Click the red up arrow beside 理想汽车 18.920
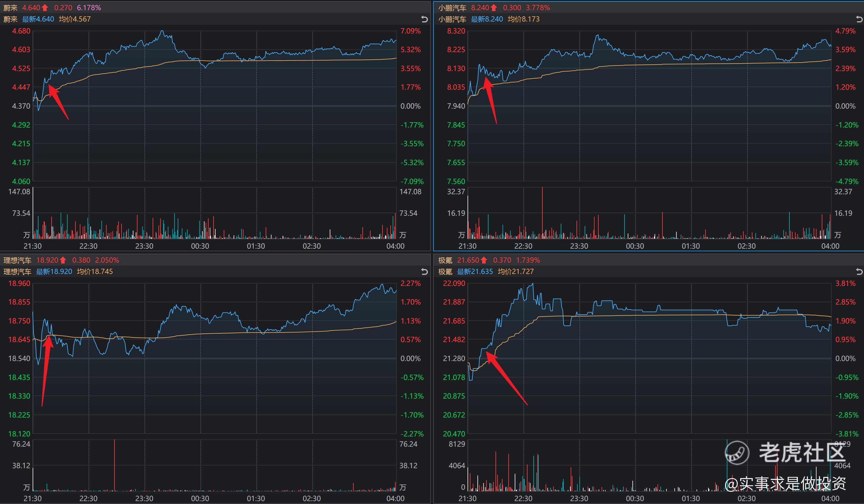 63,260
